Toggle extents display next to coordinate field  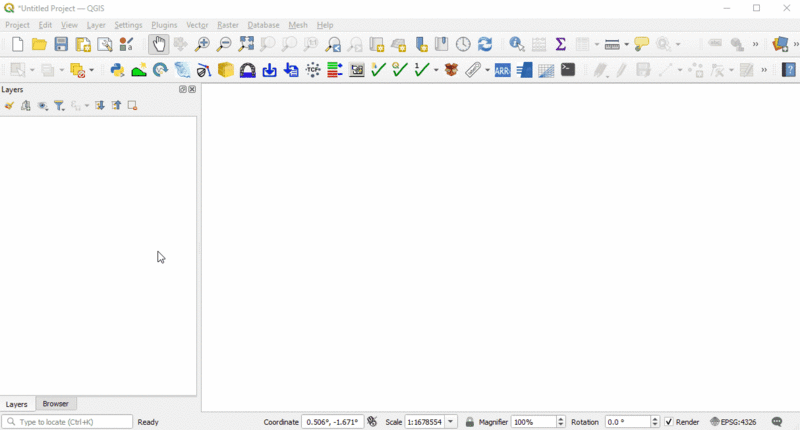tap(372, 422)
